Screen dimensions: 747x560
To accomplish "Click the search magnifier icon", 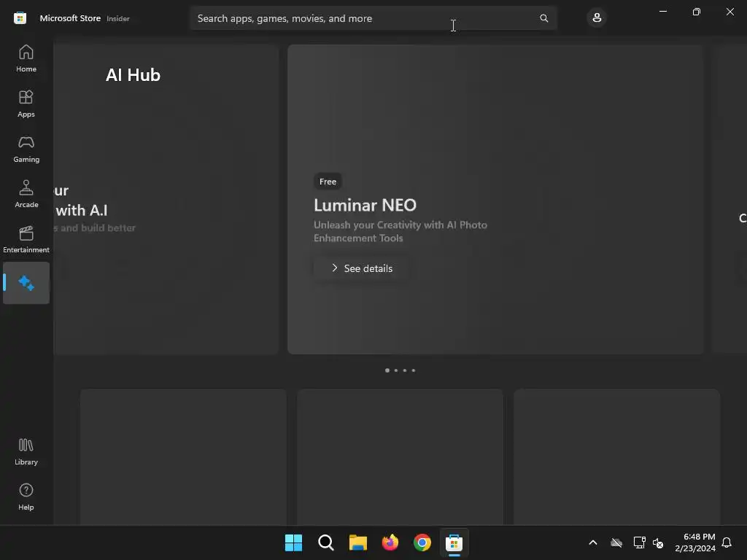I will [x=543, y=18].
